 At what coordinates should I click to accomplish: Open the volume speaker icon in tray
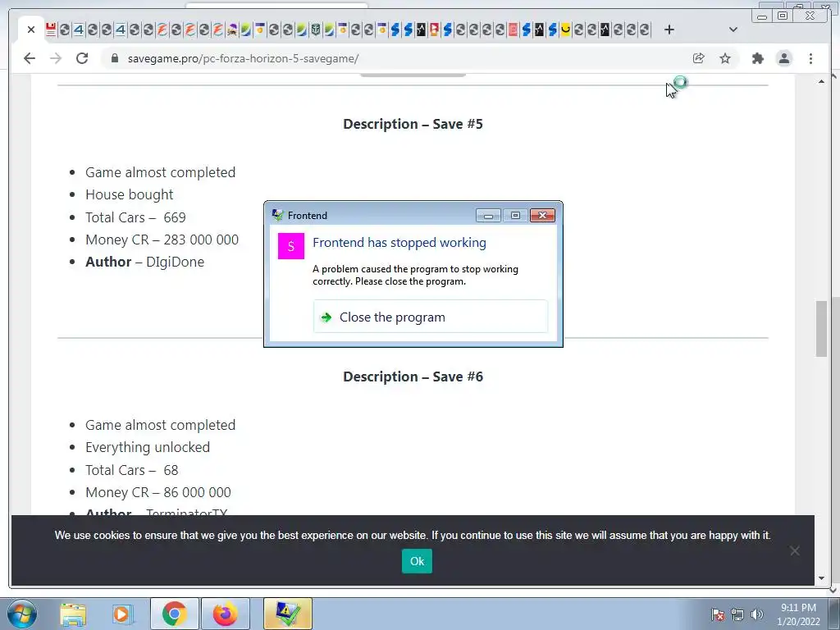757,614
